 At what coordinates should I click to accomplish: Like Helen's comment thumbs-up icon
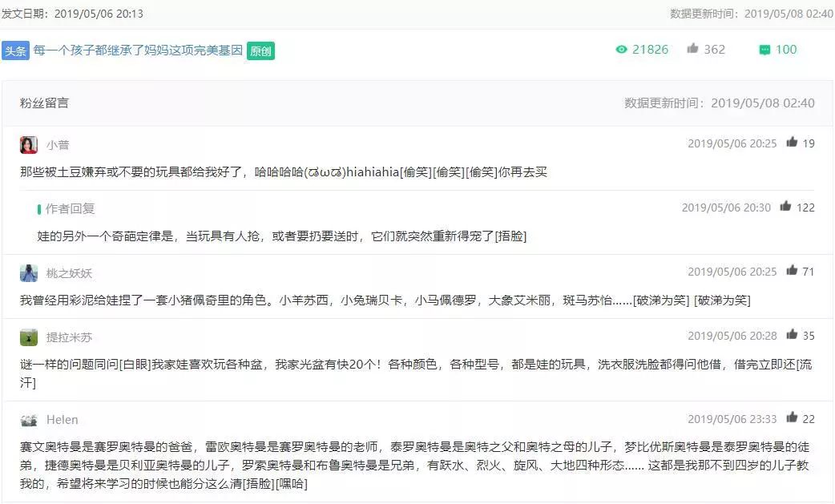click(x=792, y=417)
